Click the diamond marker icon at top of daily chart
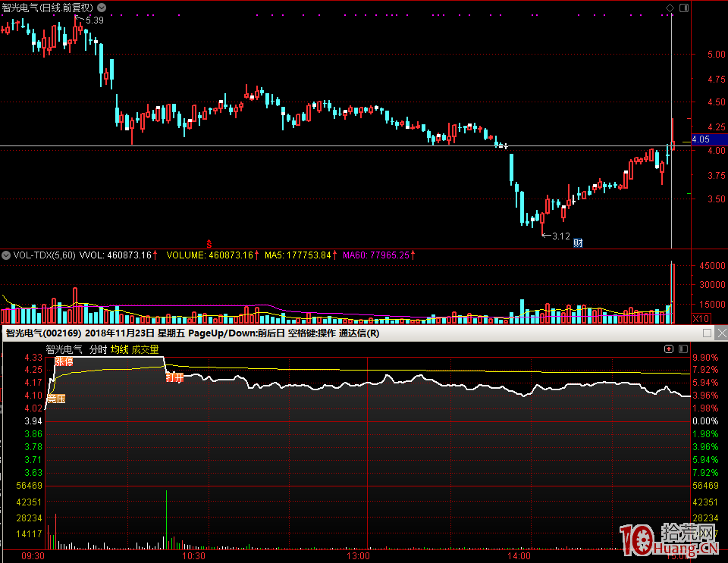Screen dimensions: 728x563 tap(670, 8)
